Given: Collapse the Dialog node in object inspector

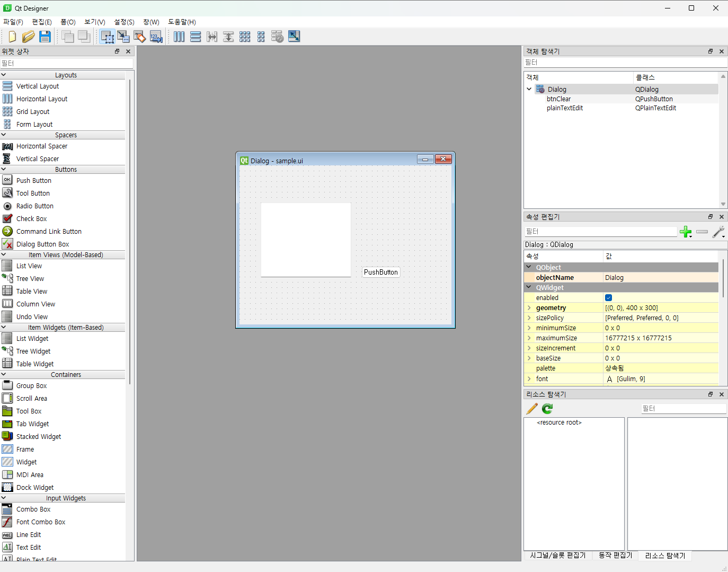Looking at the screenshot, I should tap(529, 89).
